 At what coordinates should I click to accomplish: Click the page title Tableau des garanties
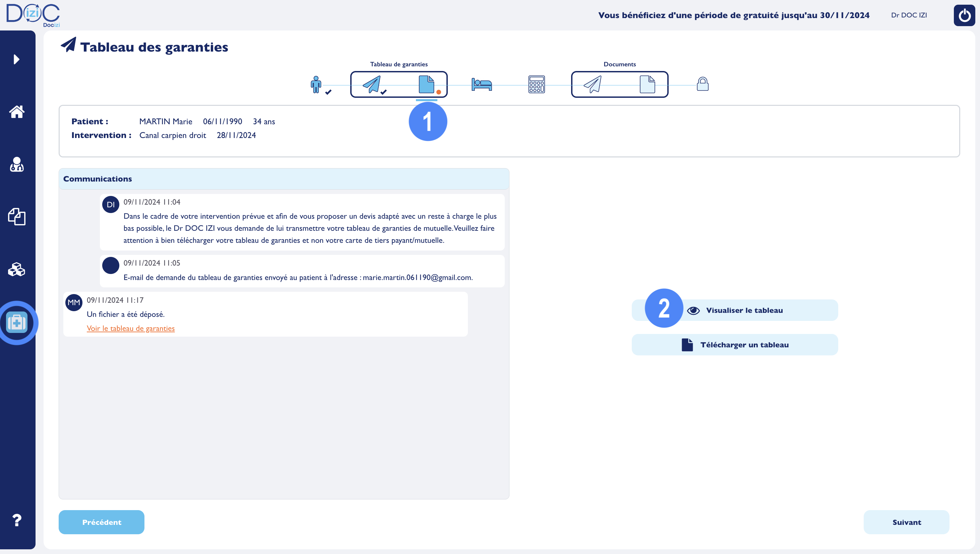[x=154, y=47]
